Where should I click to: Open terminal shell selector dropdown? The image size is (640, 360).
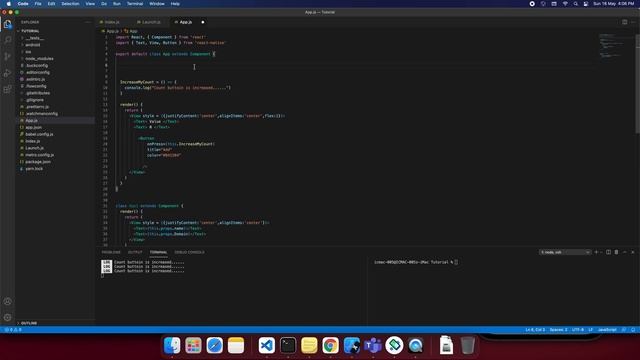pos(565,252)
